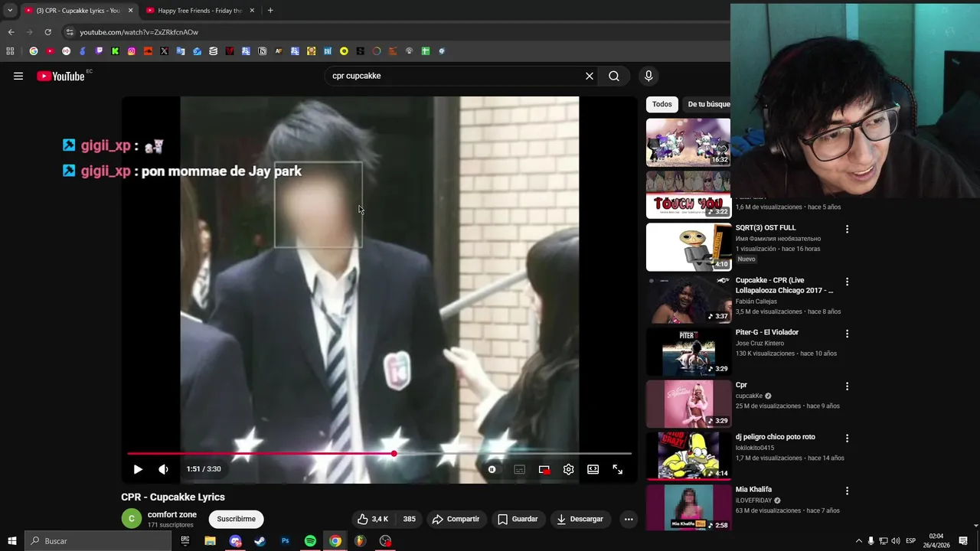Open the Notion bookmark
Viewport: 980px width, 551px height.
coord(262,51)
